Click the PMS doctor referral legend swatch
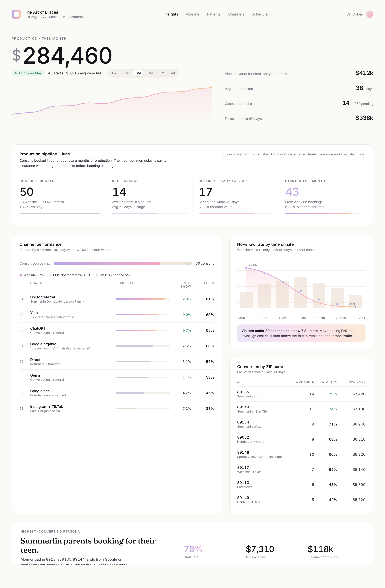The image size is (385, 588). pos(50,275)
